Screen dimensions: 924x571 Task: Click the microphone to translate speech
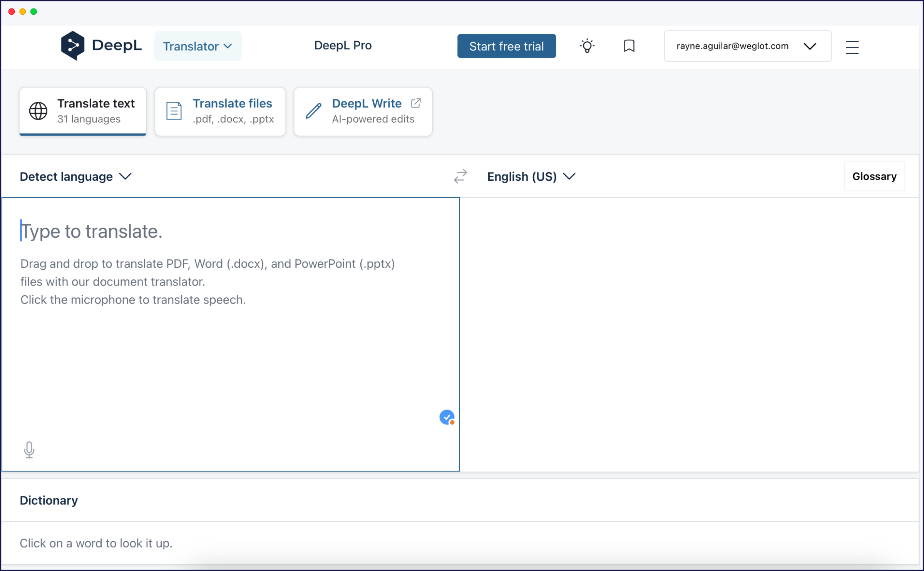coord(29,449)
